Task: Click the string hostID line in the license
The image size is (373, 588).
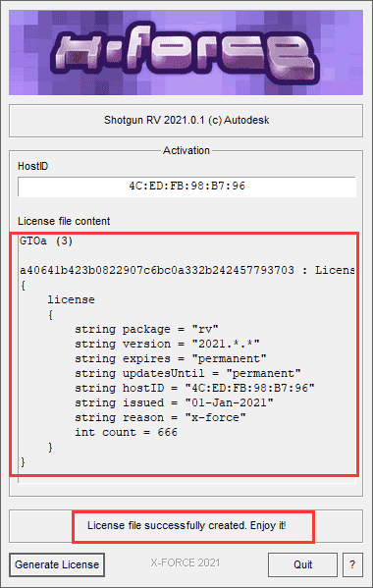Action: point(194,388)
